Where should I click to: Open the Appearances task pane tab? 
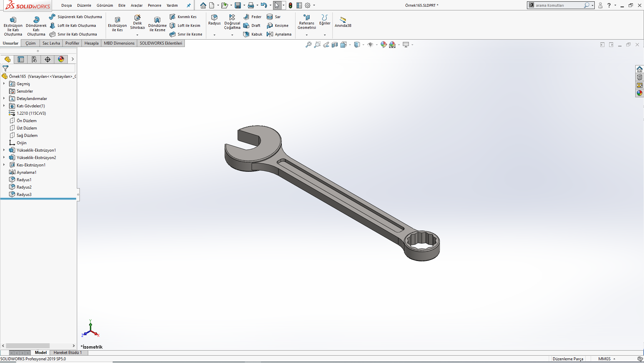pyautogui.click(x=640, y=93)
